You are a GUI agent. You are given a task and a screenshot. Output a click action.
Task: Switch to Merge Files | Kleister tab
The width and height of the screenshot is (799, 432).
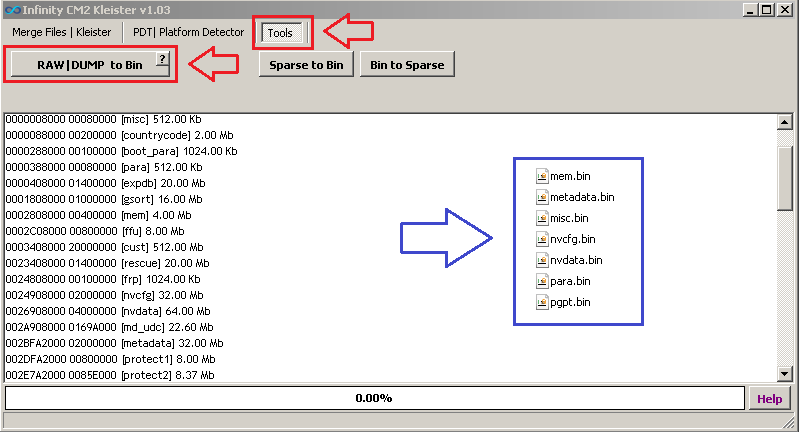click(61, 32)
